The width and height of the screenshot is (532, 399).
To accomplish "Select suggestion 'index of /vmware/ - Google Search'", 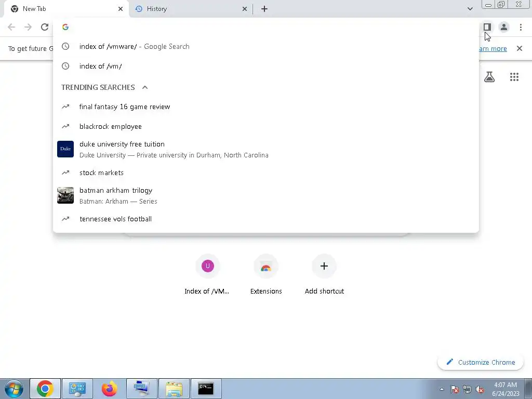I will point(266,46).
